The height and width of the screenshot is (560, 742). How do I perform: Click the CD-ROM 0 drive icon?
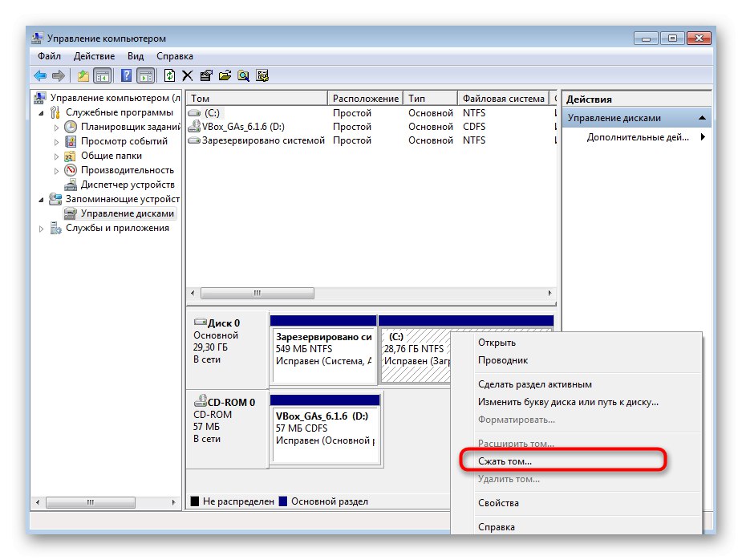click(201, 401)
